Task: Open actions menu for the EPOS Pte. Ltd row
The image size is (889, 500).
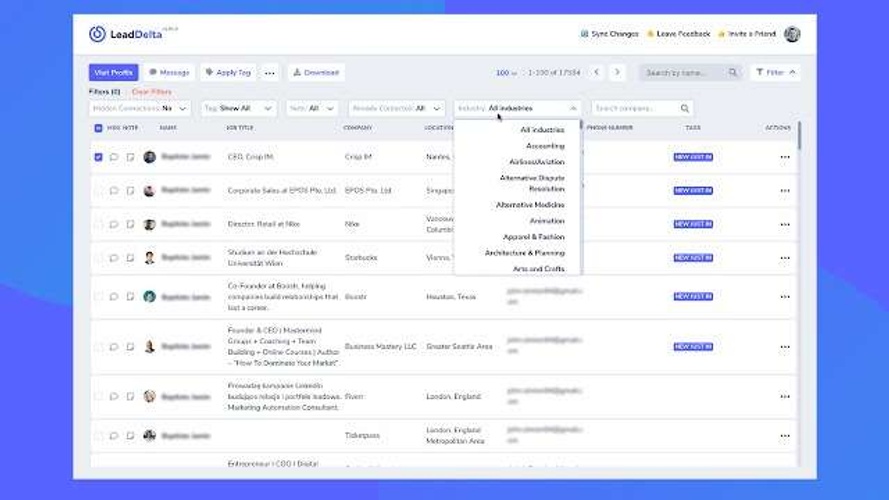Action: pos(785,190)
